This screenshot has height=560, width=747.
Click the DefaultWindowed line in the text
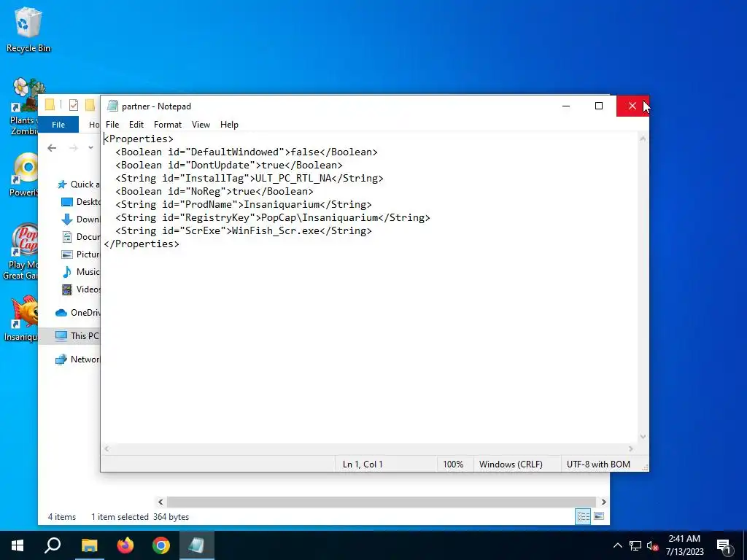pyautogui.click(x=247, y=152)
